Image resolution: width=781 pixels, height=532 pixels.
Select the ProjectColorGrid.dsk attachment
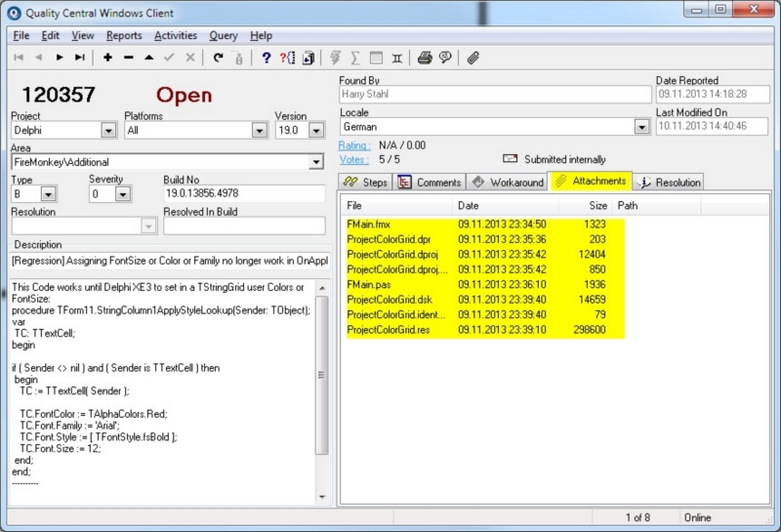point(390,300)
